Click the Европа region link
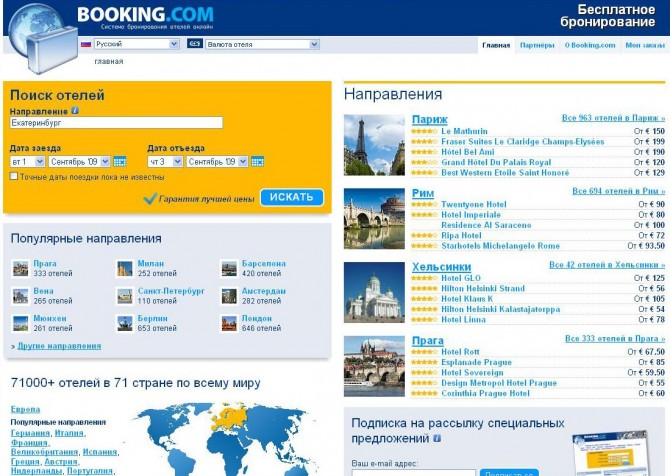 (25, 409)
